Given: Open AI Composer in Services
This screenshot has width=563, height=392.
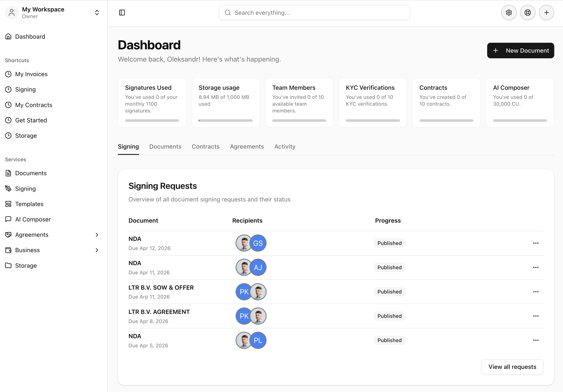Looking at the screenshot, I should click(x=33, y=219).
